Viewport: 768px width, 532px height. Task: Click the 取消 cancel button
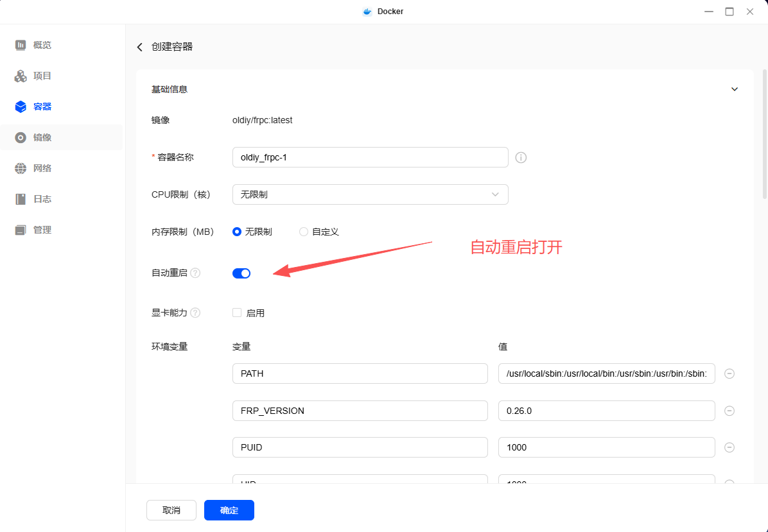(x=171, y=510)
